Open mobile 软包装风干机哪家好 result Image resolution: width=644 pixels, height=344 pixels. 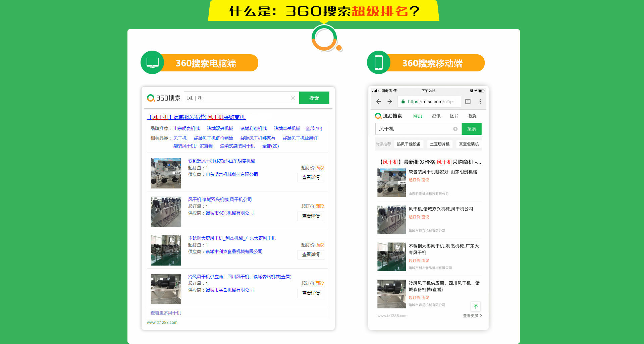443,172
